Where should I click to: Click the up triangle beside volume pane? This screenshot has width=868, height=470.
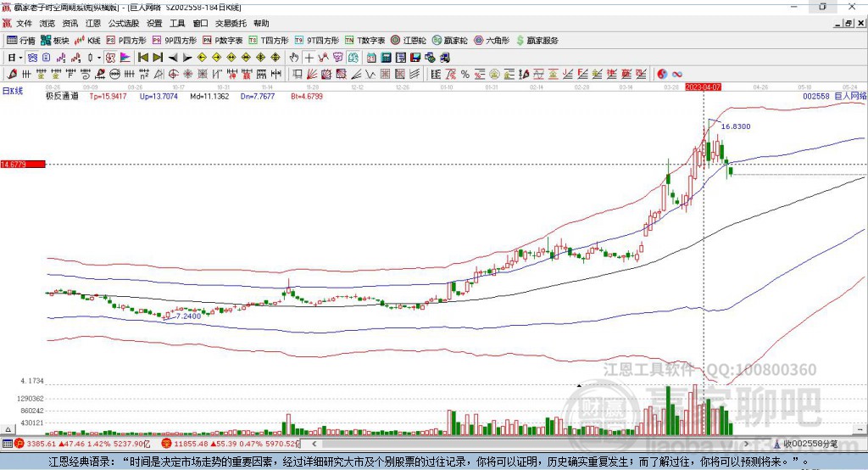tap(8, 429)
